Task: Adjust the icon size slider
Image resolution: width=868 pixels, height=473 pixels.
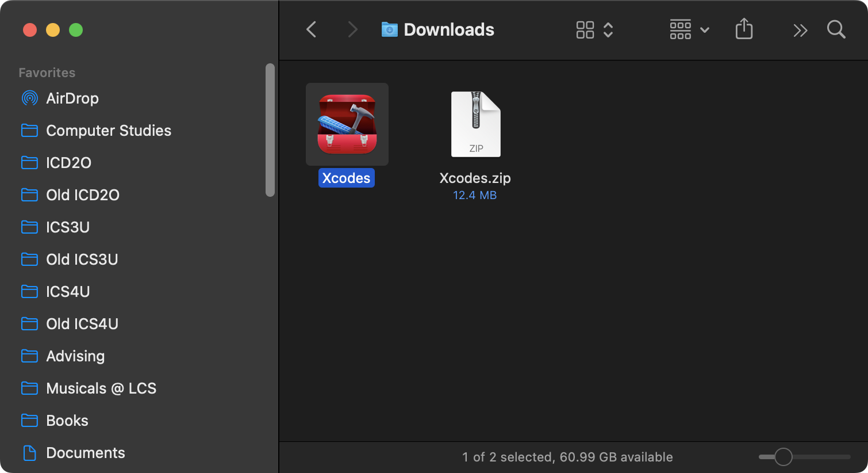Action: [783, 457]
